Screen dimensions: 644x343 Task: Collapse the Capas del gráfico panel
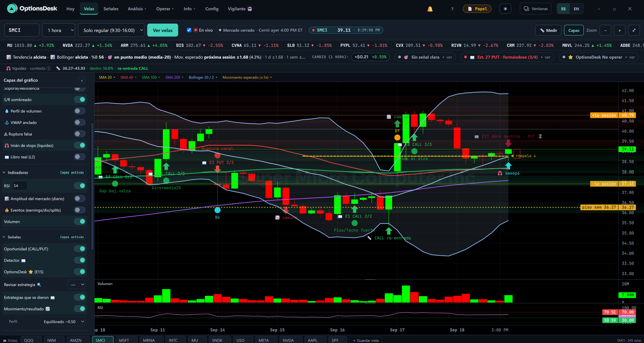click(x=82, y=80)
